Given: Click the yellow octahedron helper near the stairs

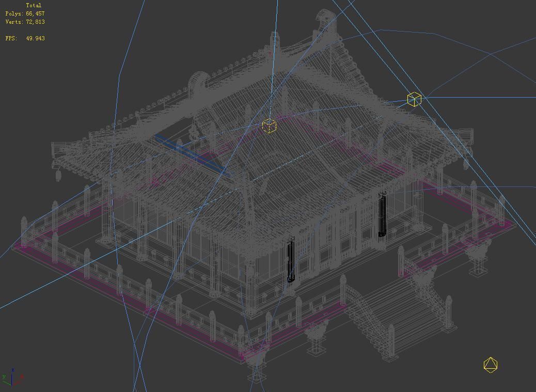Looking at the screenshot, I should pos(491,365).
